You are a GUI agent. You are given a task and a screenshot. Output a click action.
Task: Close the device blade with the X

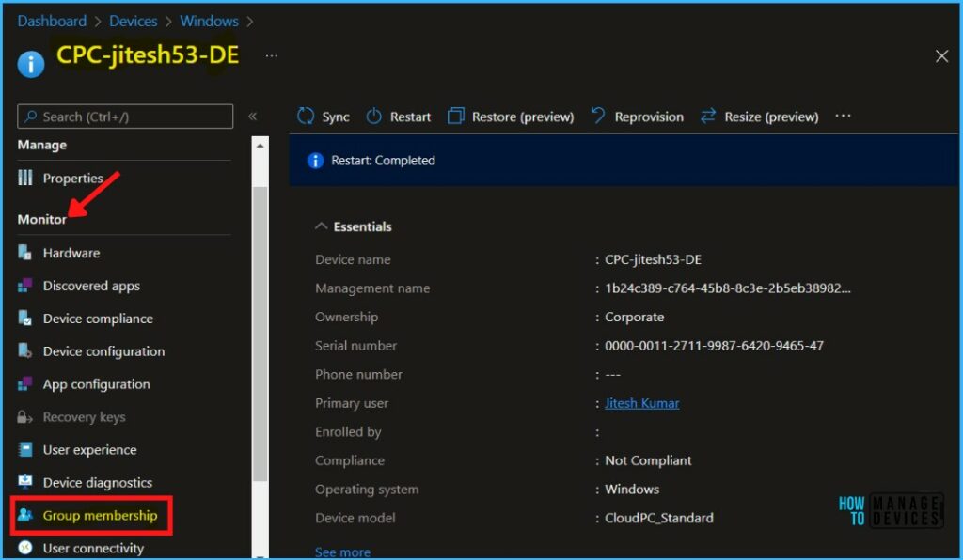tap(941, 56)
